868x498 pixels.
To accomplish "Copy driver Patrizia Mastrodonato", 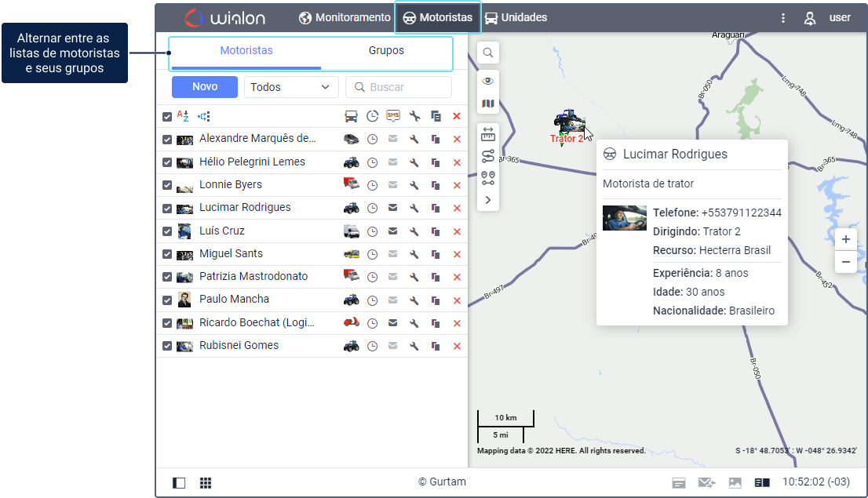I will (x=436, y=277).
